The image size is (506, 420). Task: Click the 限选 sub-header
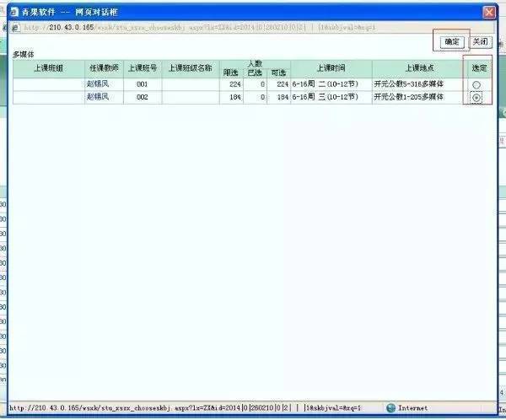pyautogui.click(x=231, y=73)
